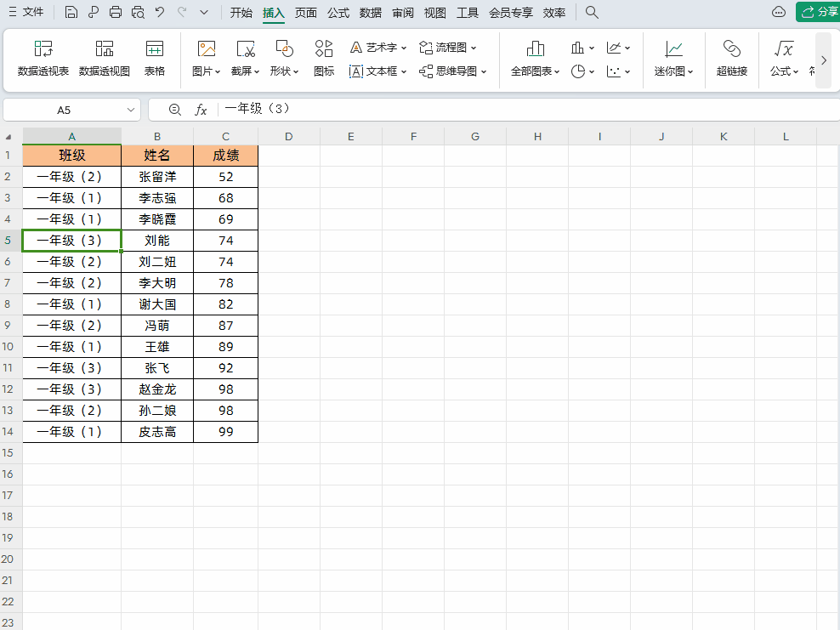Insert a 数据透视图 pivot chart

tap(105, 59)
